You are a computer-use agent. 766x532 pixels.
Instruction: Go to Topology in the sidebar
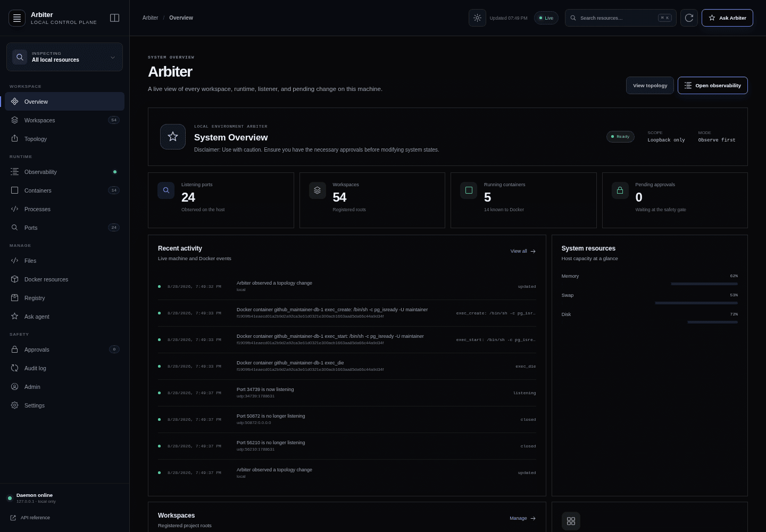64,139
